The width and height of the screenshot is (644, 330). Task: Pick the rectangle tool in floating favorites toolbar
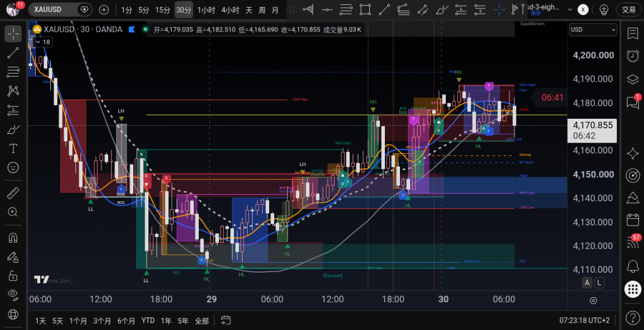[365, 10]
